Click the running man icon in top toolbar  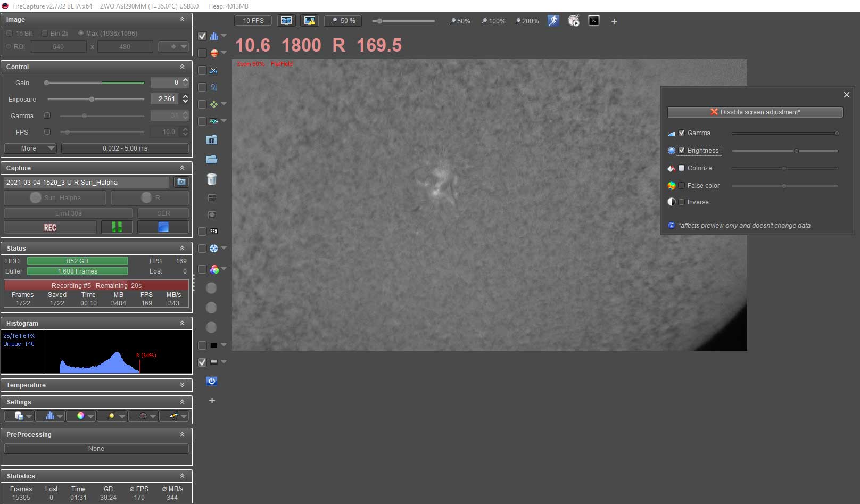tap(553, 21)
